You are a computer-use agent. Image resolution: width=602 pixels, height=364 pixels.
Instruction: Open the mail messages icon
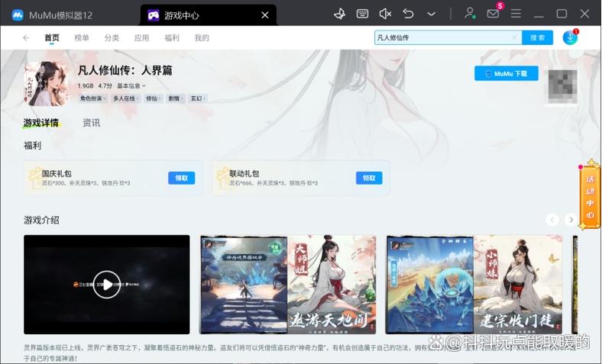point(493,14)
